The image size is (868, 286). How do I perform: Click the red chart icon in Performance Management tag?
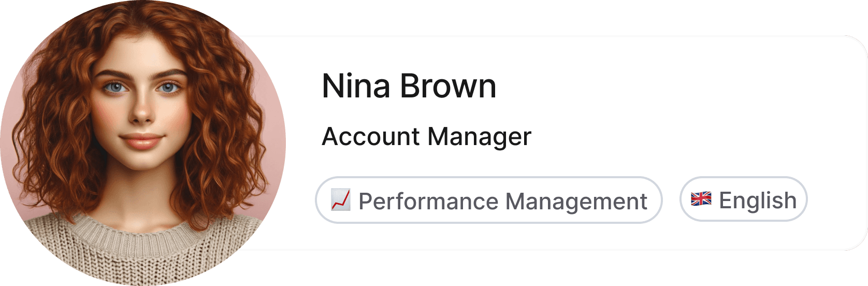tap(341, 200)
